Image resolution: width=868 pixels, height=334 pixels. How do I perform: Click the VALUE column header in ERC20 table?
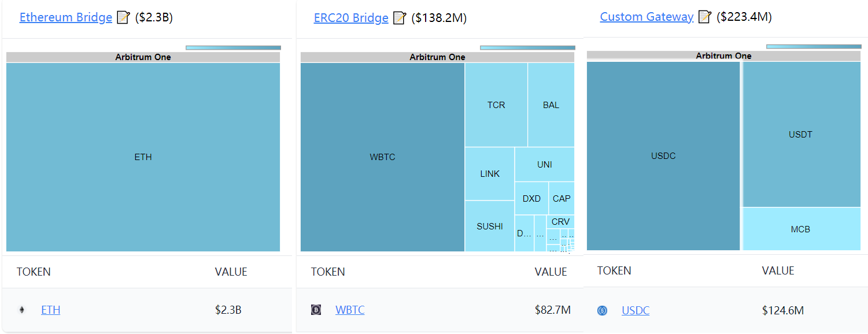coord(551,272)
